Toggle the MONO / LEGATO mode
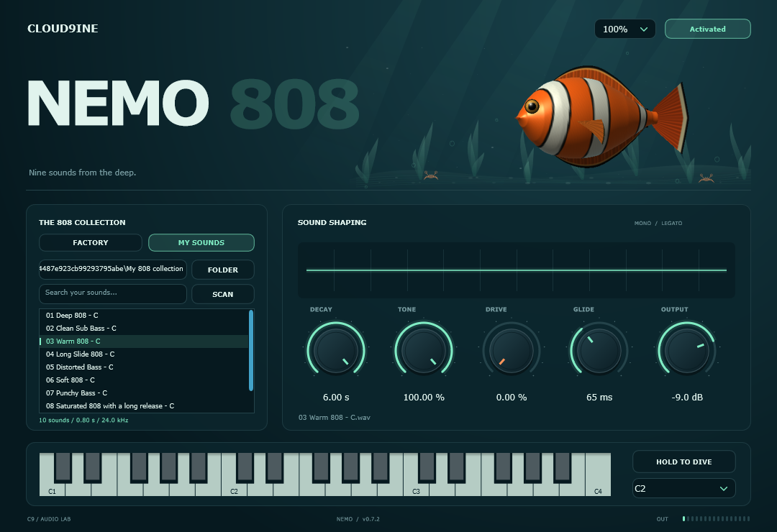This screenshot has width=777, height=532. point(658,224)
